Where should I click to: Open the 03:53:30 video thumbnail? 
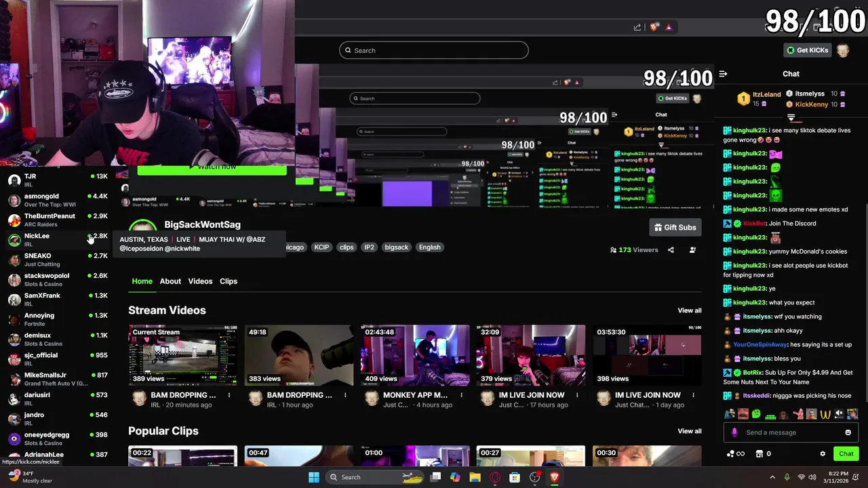click(x=647, y=355)
